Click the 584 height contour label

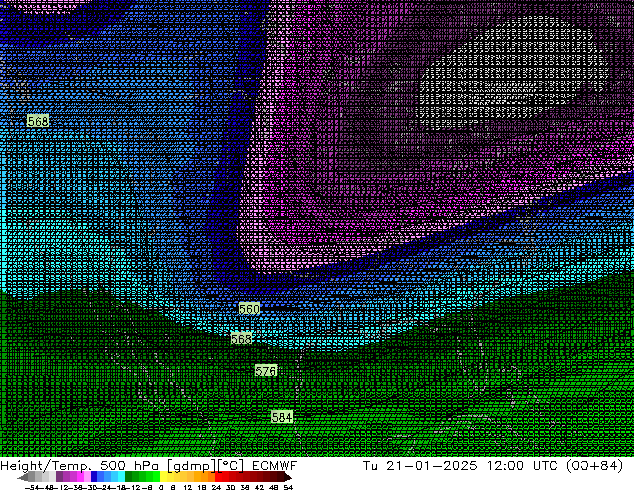point(282,417)
